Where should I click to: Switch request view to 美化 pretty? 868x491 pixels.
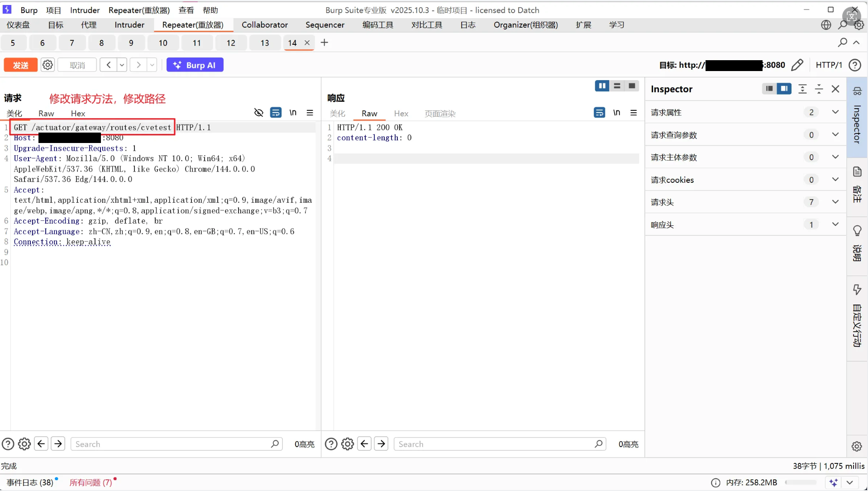click(x=14, y=114)
